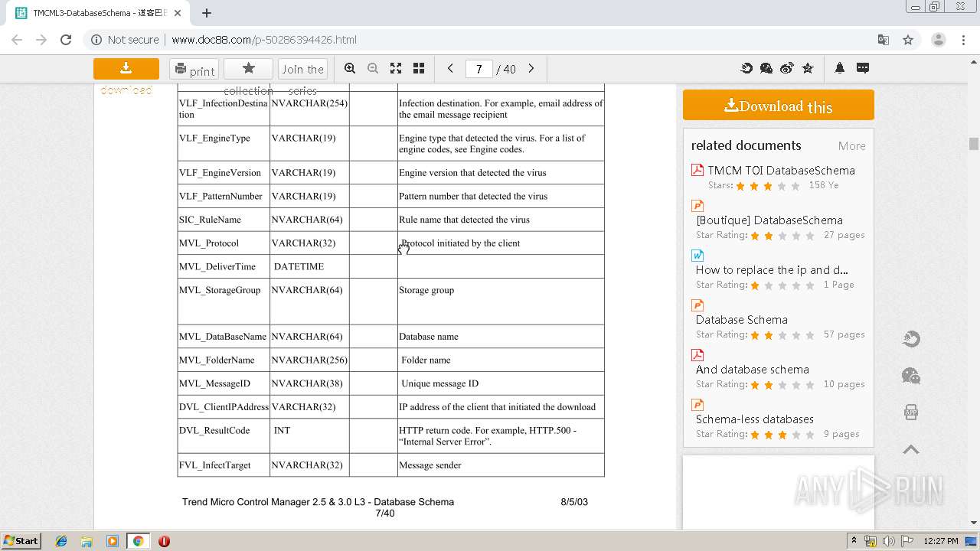Open the Windows Start menu
Image resolution: width=980 pixels, height=551 pixels.
21,540
